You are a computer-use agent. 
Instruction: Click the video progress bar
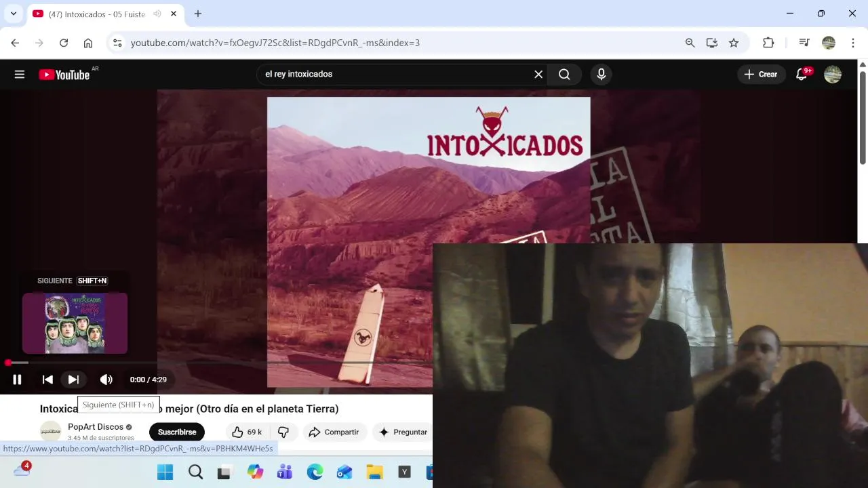pos(216,363)
